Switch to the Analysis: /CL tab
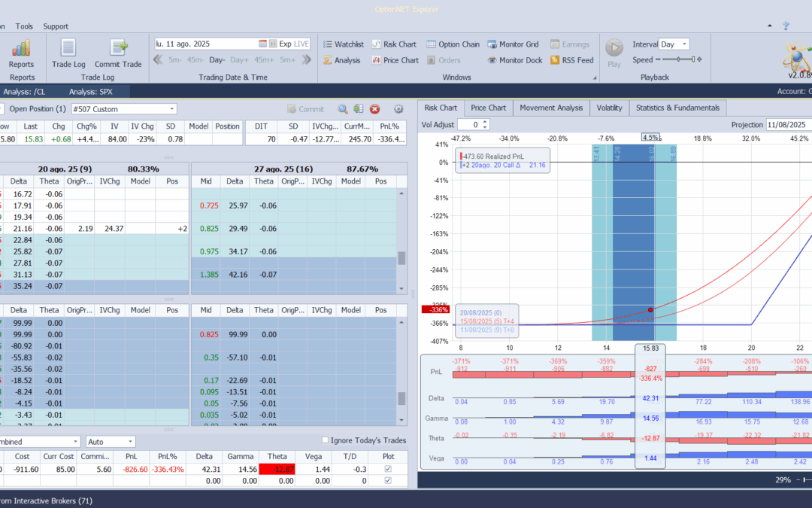Screen dimensions: 812x508 [24, 92]
